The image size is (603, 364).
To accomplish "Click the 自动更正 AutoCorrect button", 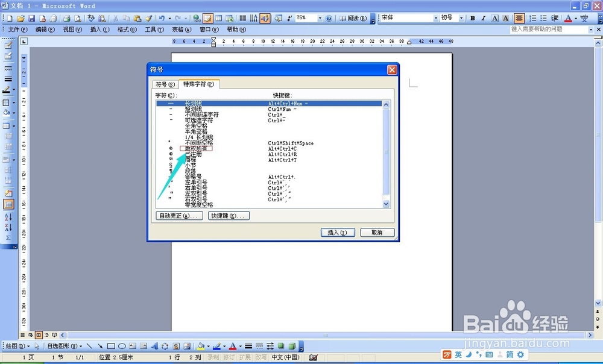I will (x=179, y=216).
